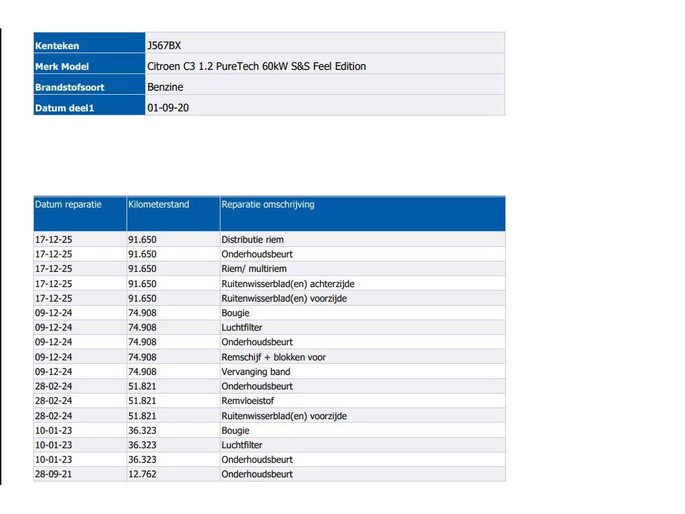Click the Reparatie omschrijving column header
The height and width of the screenshot is (514, 685).
click(x=363, y=214)
